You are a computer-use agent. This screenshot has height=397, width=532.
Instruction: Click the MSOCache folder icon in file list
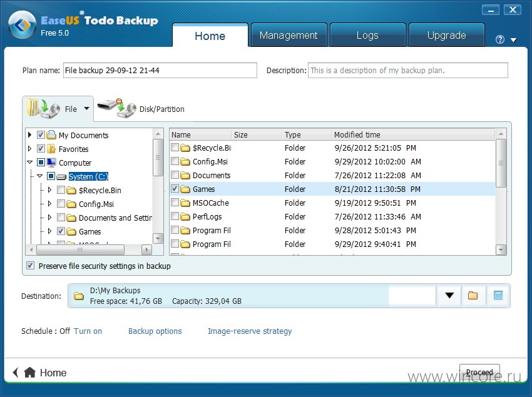[185, 203]
